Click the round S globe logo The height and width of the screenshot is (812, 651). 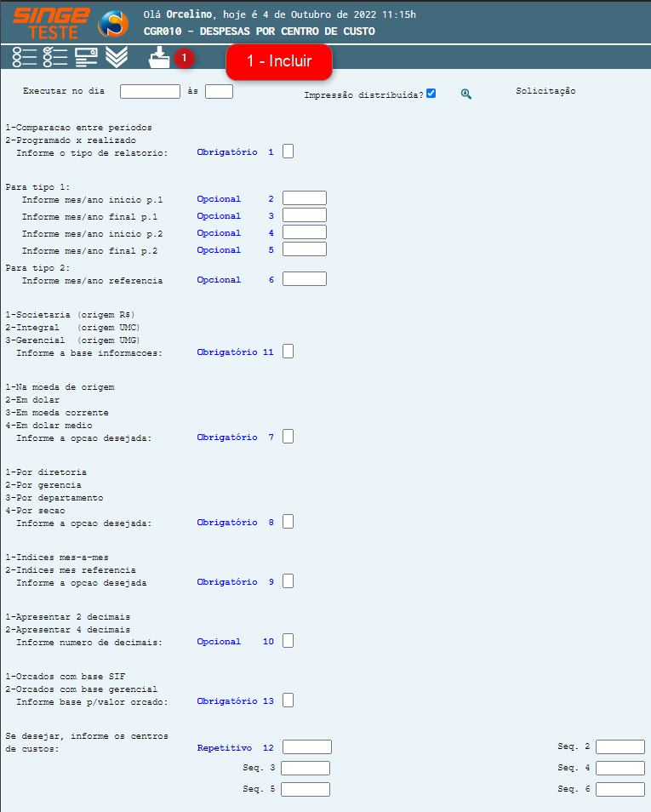pyautogui.click(x=114, y=24)
